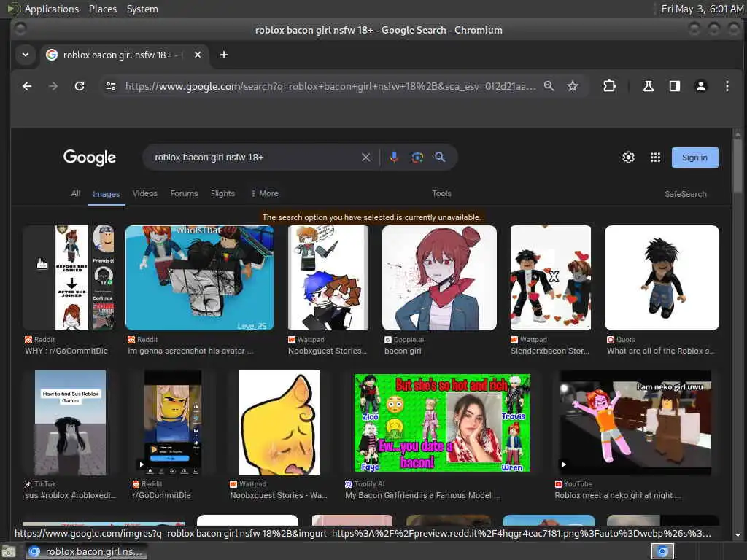Image resolution: width=747 pixels, height=560 pixels.
Task: Click the page vertical scrollbar thumb
Action: 738,164
